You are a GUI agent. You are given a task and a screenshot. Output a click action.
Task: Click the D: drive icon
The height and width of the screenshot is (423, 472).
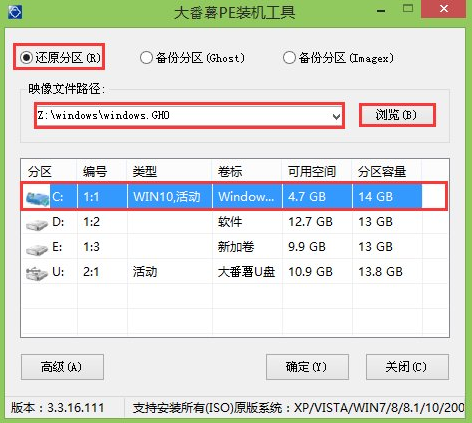[x=37, y=224]
